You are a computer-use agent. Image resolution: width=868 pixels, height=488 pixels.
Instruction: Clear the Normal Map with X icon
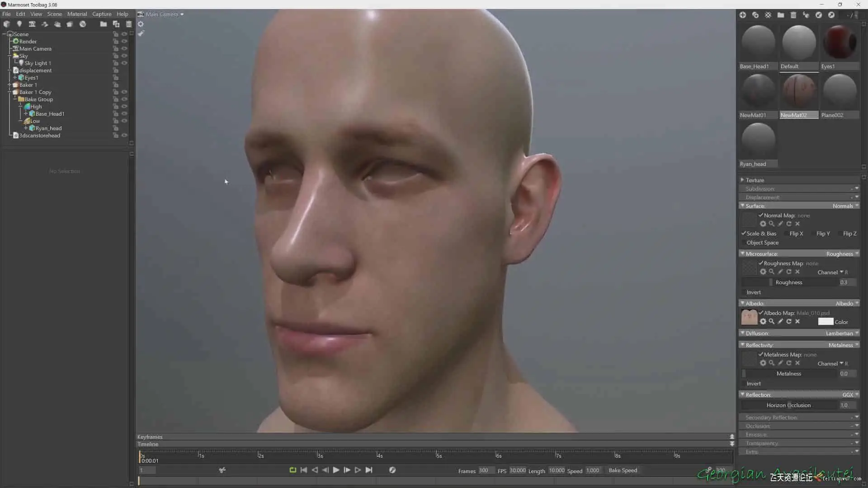click(797, 224)
